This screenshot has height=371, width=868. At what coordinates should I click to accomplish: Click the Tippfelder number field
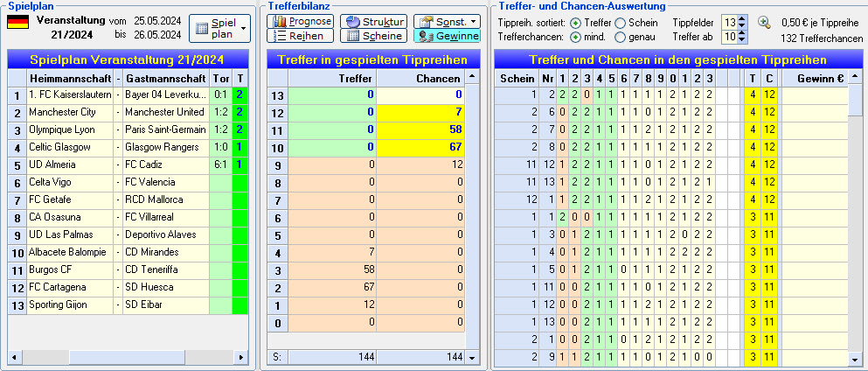(730, 23)
